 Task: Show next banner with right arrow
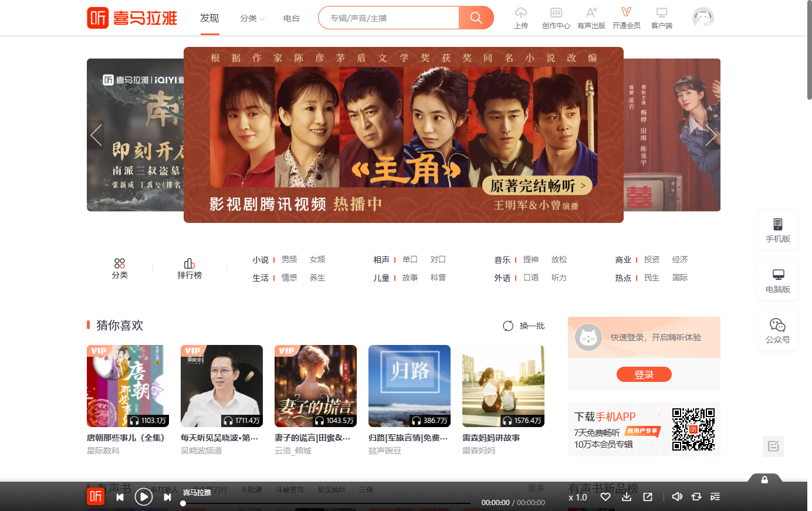tap(710, 136)
